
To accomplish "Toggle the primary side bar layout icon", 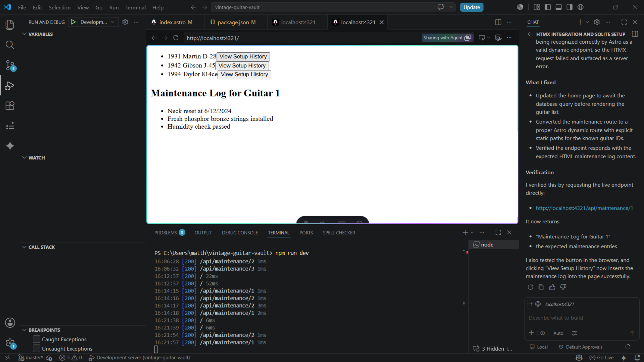I will pos(547,7).
